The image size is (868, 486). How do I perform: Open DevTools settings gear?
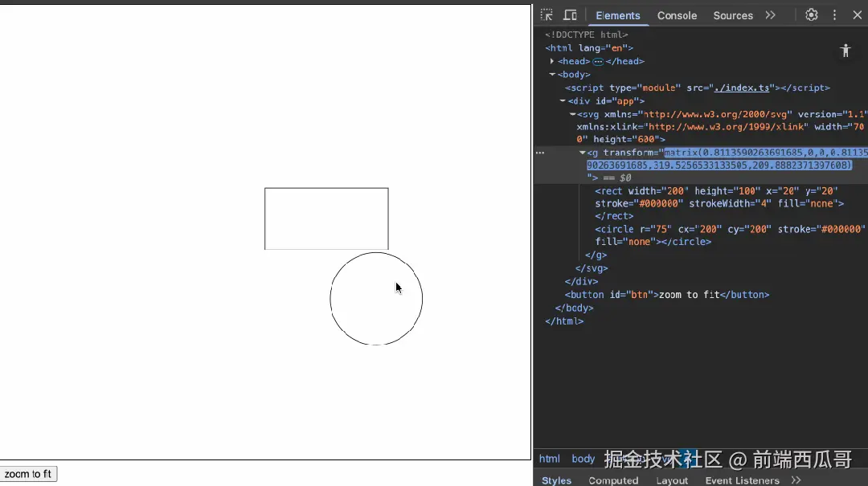[812, 15]
